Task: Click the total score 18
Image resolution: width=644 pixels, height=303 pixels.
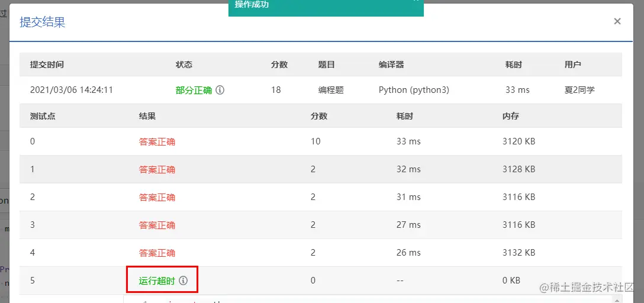Action: 276,90
